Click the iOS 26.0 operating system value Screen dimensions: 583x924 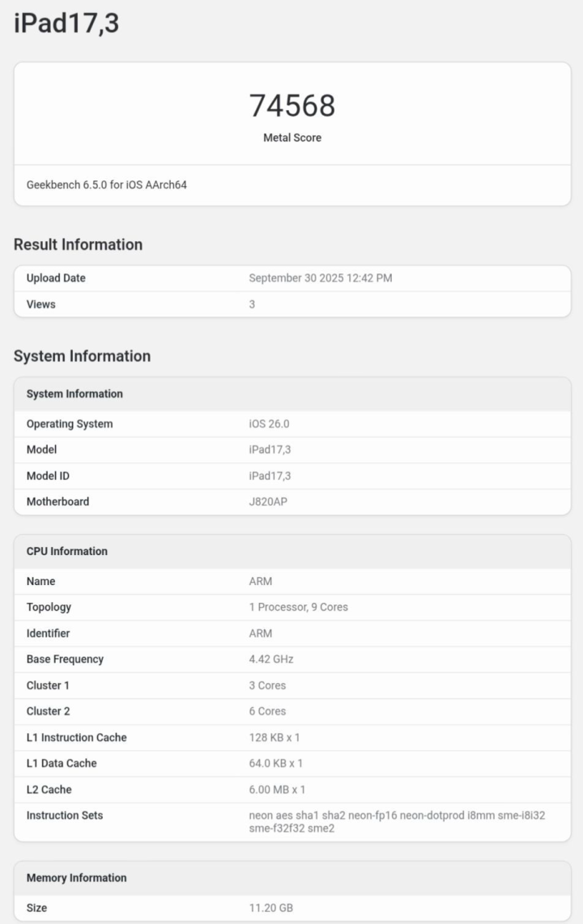270,424
